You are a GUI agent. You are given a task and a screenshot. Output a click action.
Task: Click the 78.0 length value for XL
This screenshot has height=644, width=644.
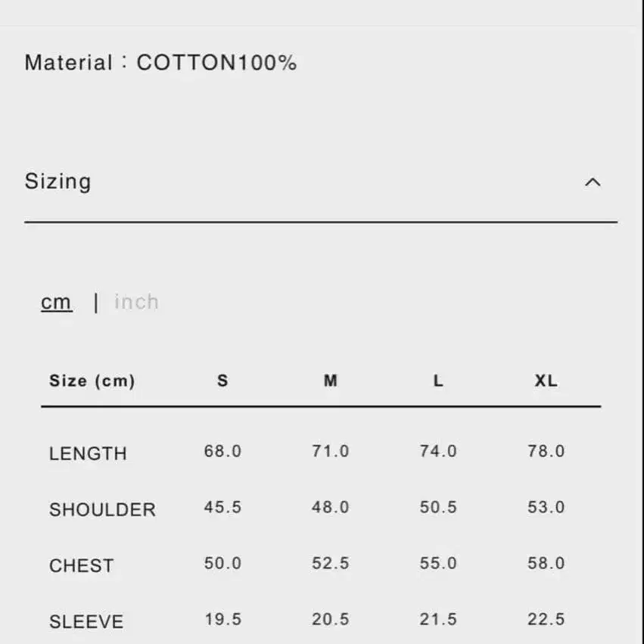[546, 451]
